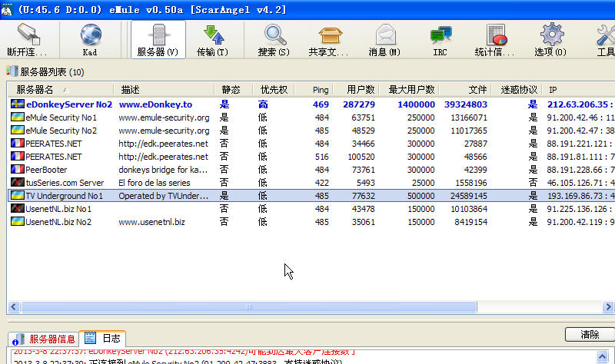Sort by files (文件) column header
The height and width of the screenshot is (364, 615).
[465, 90]
